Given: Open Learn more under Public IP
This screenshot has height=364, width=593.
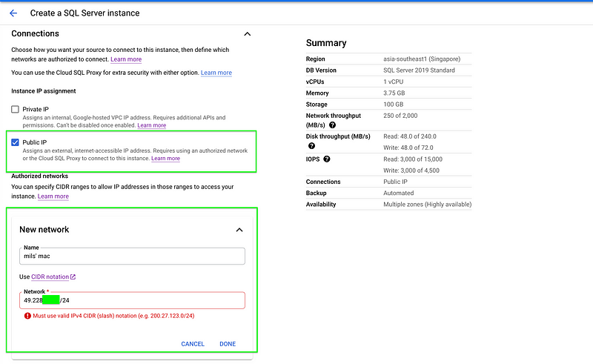Looking at the screenshot, I should point(165,159).
